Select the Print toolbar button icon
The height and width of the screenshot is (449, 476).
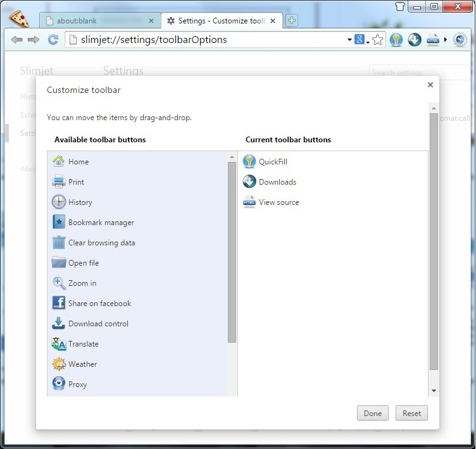(58, 181)
